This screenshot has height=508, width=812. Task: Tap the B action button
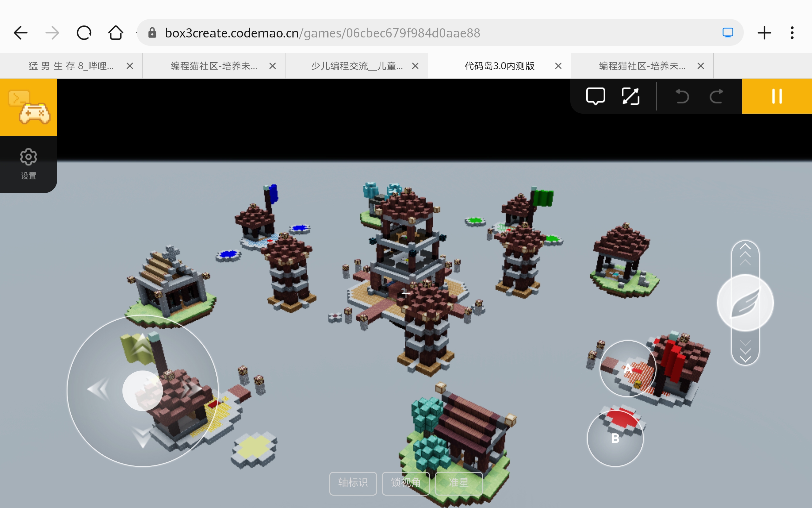click(615, 438)
